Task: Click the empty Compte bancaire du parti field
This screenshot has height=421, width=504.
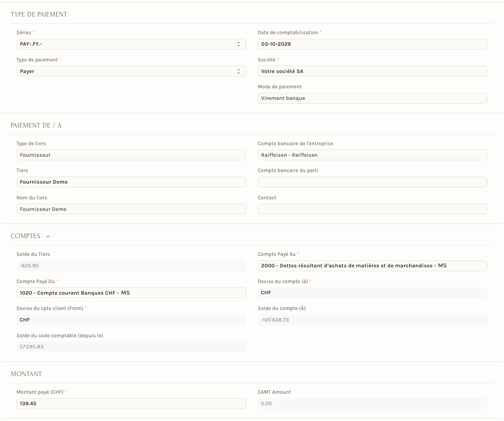Action: tap(372, 182)
